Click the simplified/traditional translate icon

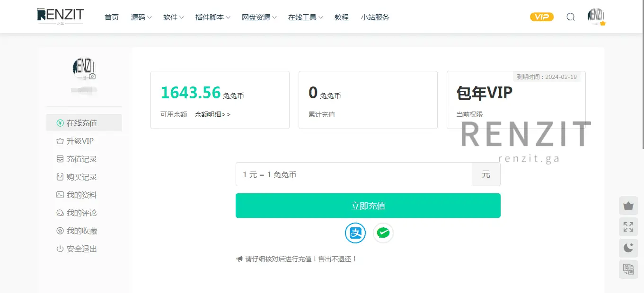(x=628, y=269)
